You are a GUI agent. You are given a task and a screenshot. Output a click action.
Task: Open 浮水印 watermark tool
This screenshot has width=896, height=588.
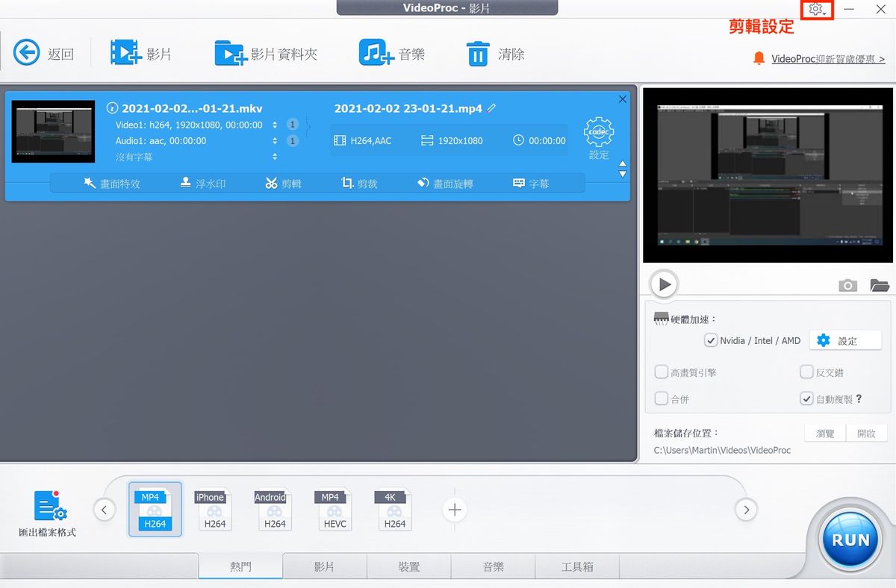click(x=203, y=183)
